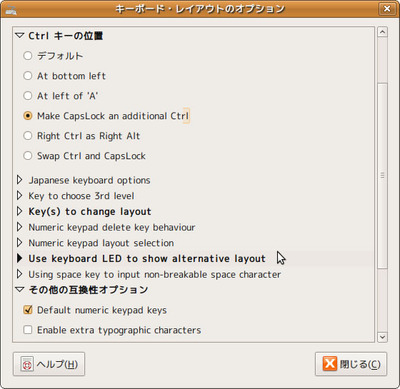Expand Numeric keypad delete key behaviour
400x389 pixels.
[x=20, y=227]
